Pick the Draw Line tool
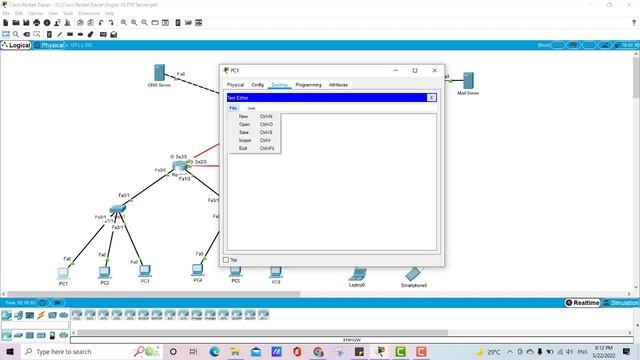 [60, 34]
